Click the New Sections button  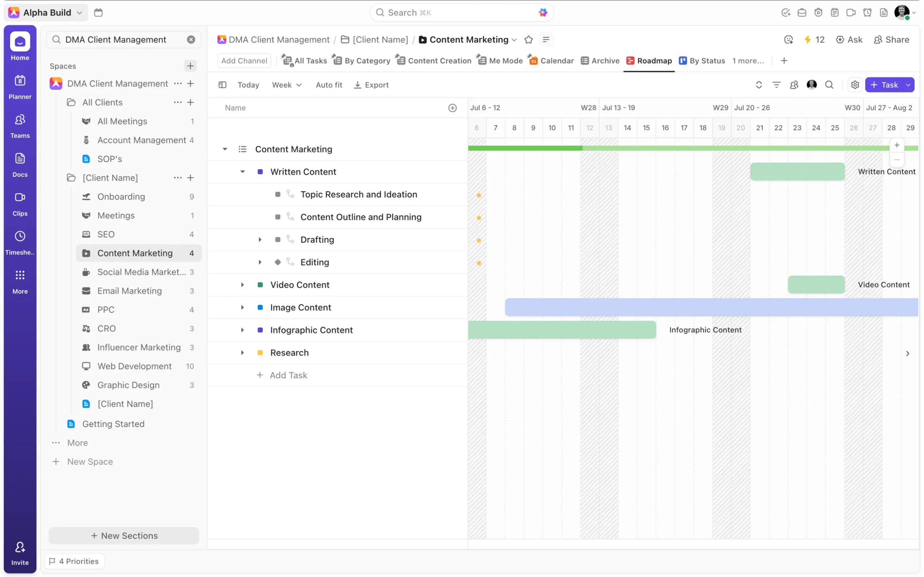(124, 536)
